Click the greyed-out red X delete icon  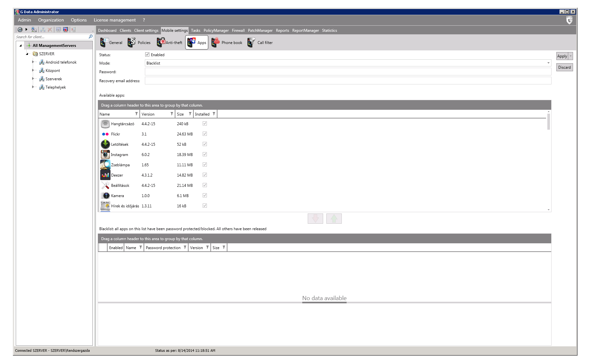tap(50, 30)
